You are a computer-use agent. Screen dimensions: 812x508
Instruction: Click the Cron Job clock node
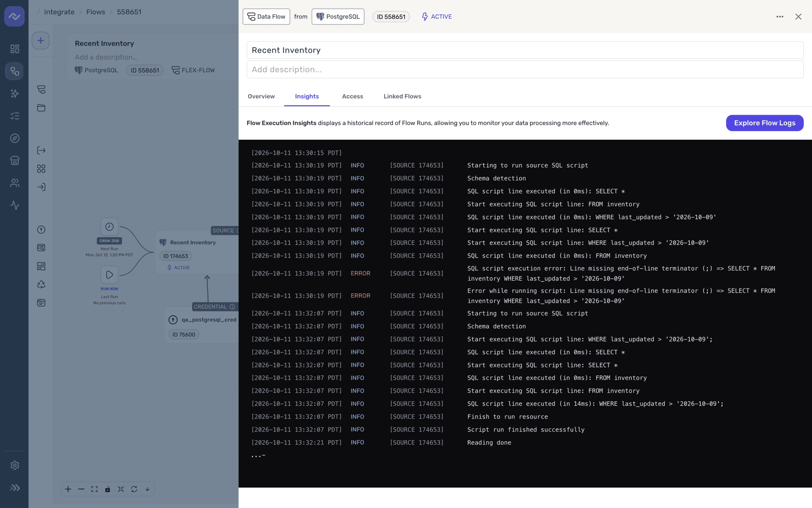pos(109,227)
